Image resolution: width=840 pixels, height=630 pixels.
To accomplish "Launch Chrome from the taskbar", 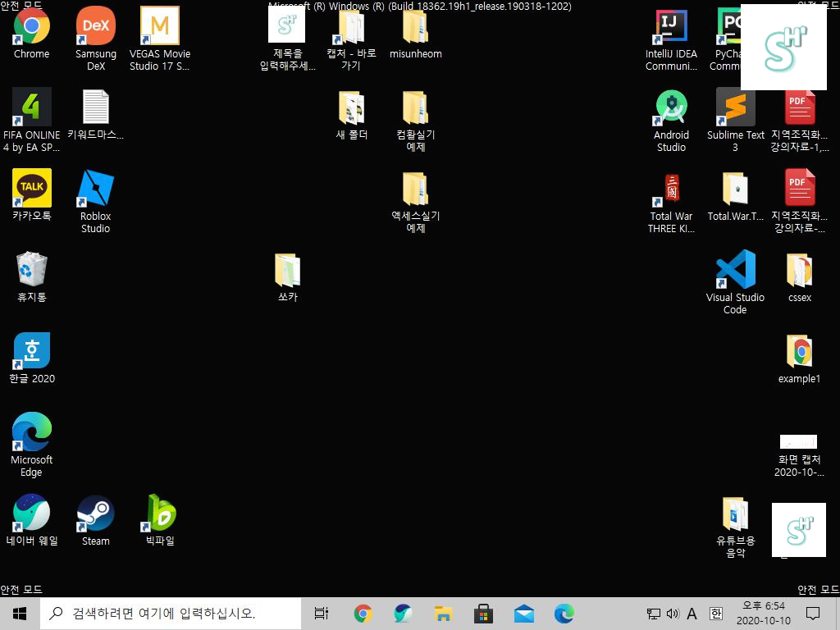I will point(363,614).
